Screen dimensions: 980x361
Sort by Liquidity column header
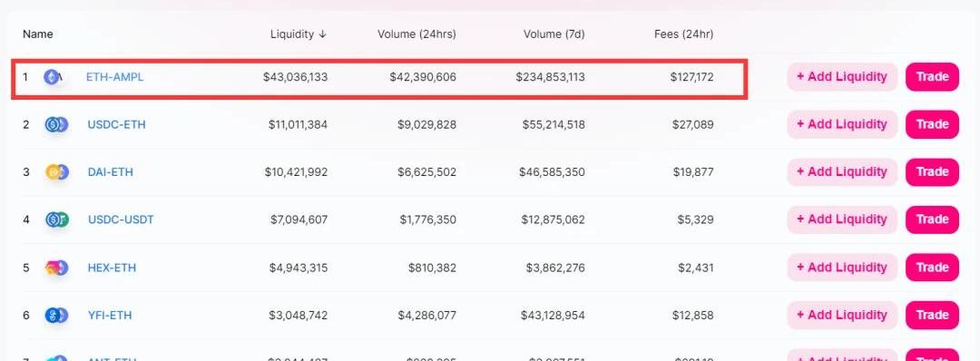(x=299, y=34)
